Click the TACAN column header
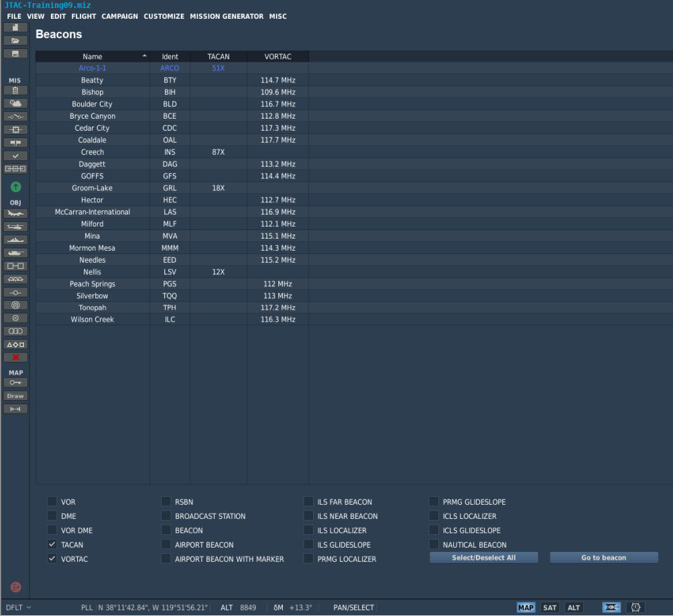This screenshot has height=616, width=673. coord(219,57)
